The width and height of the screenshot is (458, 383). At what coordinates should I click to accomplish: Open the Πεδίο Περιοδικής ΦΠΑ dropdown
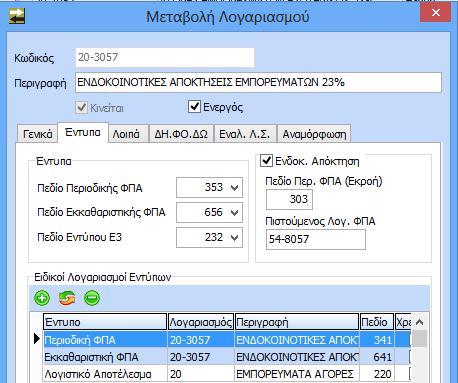pyautogui.click(x=234, y=188)
